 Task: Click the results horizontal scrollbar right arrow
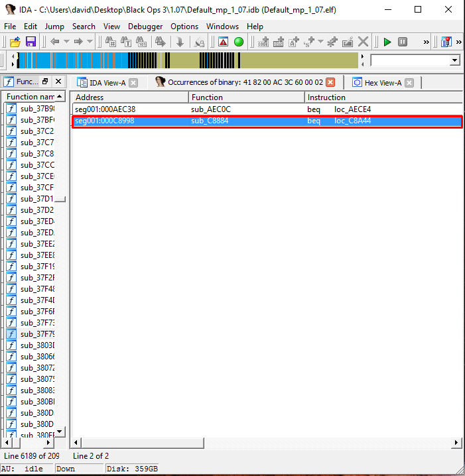point(456,443)
